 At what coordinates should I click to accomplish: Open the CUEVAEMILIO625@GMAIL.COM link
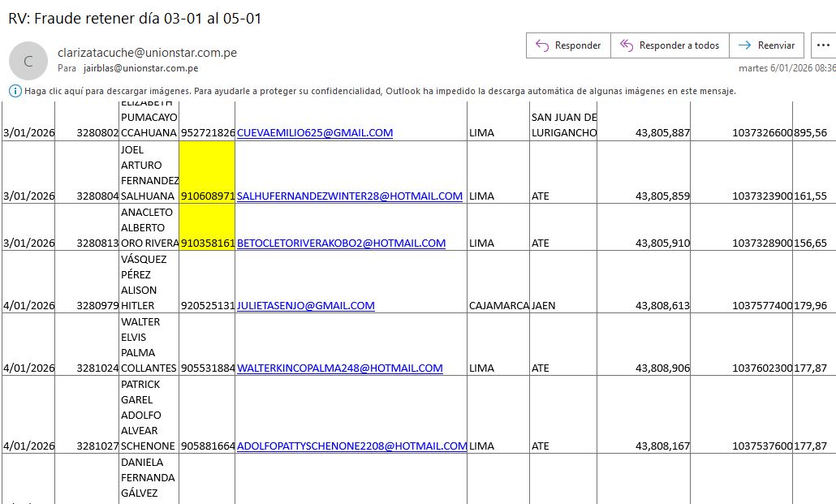click(315, 132)
